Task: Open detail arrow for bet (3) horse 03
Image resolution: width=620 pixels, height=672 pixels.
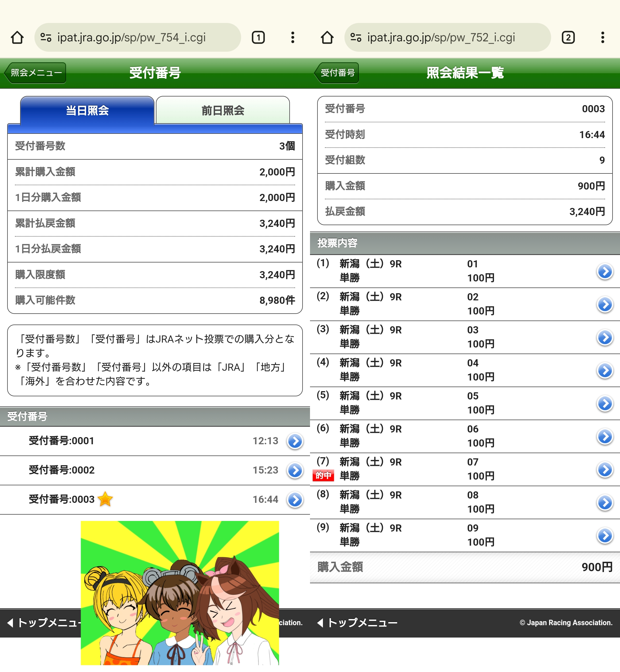Action: [x=605, y=337]
